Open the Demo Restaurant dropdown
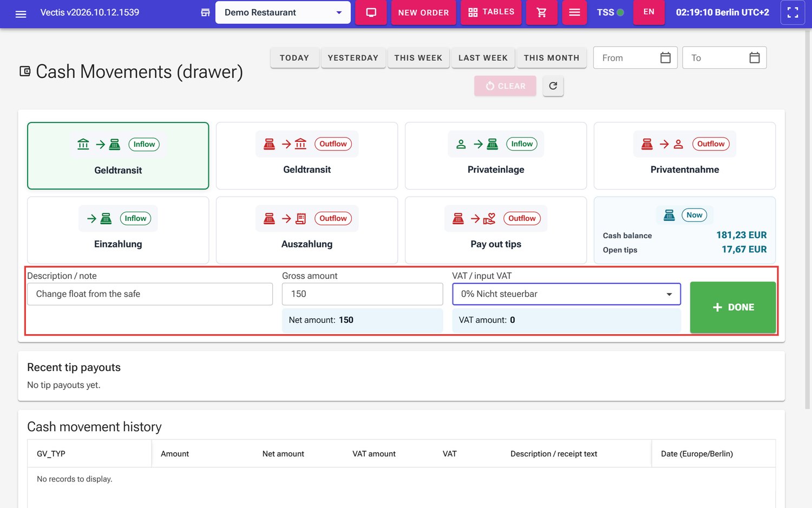 click(x=283, y=12)
